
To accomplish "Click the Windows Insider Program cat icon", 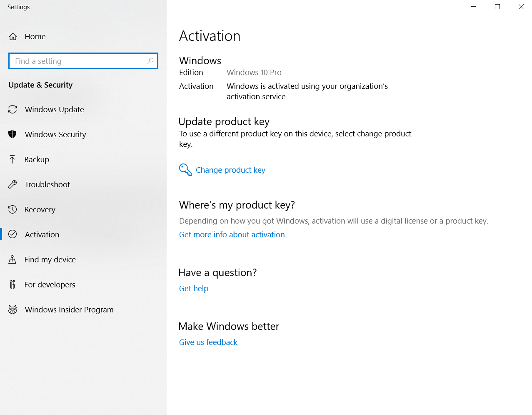I will (x=12, y=309).
